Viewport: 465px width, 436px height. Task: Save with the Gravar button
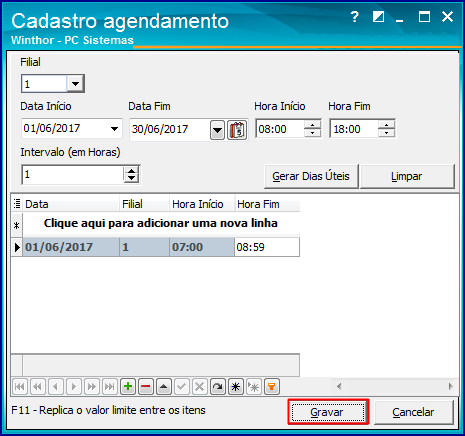click(x=328, y=412)
